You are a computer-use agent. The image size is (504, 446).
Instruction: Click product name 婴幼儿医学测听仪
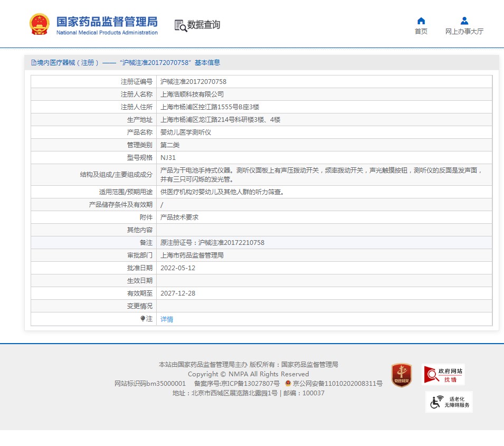[x=186, y=132]
